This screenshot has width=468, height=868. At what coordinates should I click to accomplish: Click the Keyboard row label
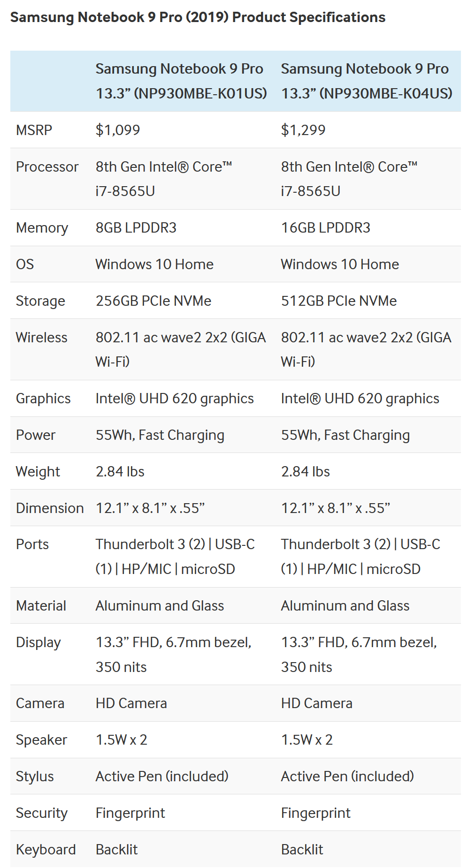pyautogui.click(x=46, y=849)
